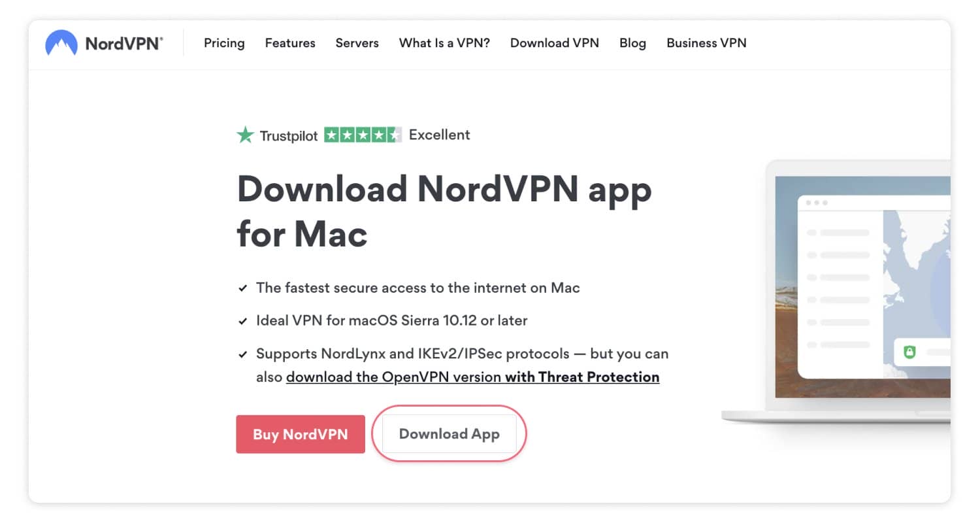The height and width of the screenshot is (523, 980).
Task: Go to the Features page
Action: click(290, 43)
